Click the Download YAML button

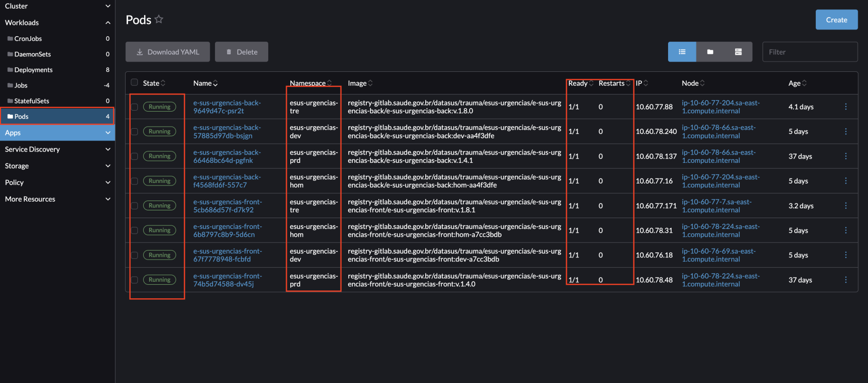(x=167, y=52)
